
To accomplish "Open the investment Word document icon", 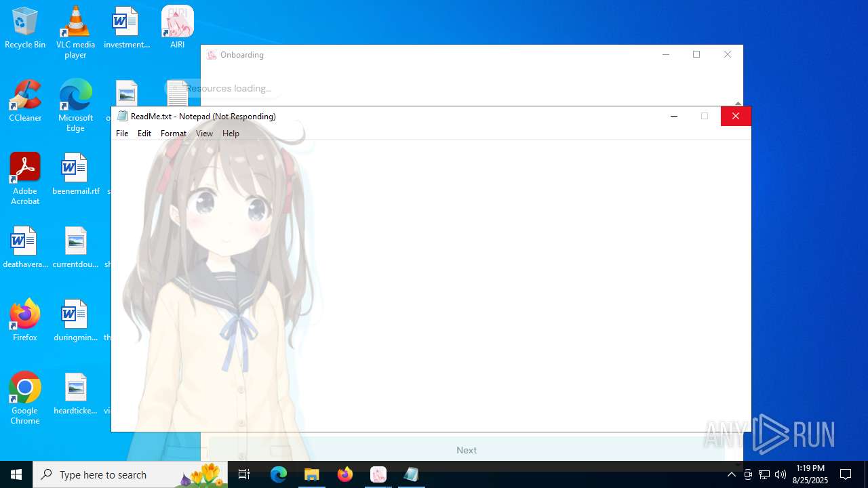I will point(126,28).
